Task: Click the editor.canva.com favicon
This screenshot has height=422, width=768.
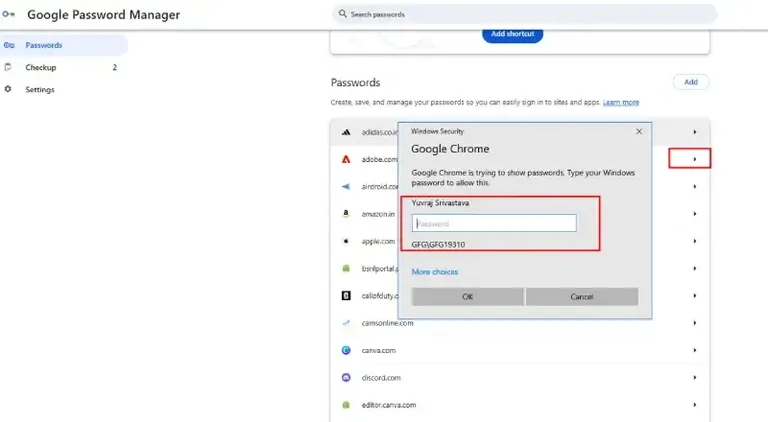Action: [346, 405]
